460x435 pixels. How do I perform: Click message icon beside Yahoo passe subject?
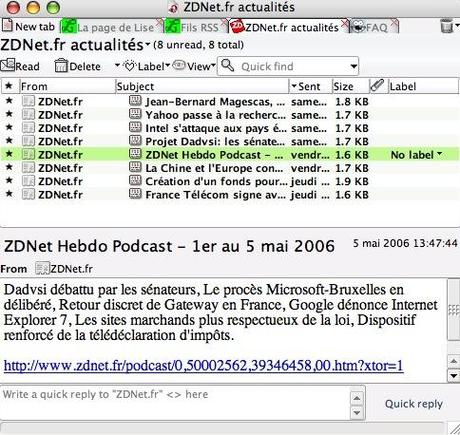pos(135,114)
